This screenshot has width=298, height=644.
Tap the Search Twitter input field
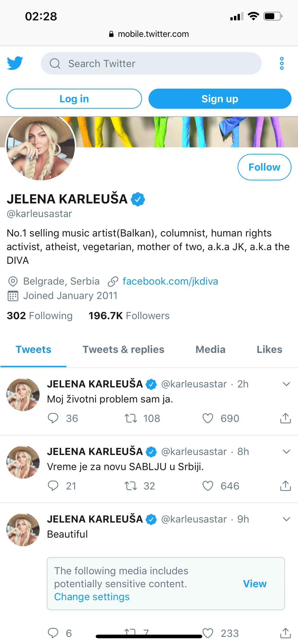tap(151, 63)
